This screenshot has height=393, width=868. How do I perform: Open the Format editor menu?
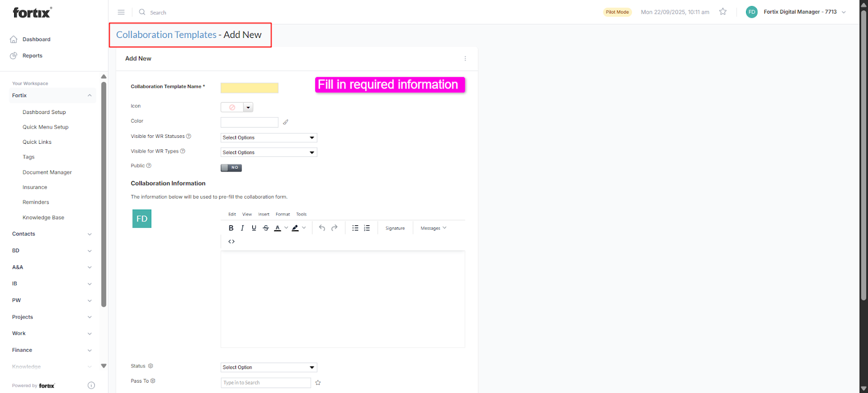[283, 214]
